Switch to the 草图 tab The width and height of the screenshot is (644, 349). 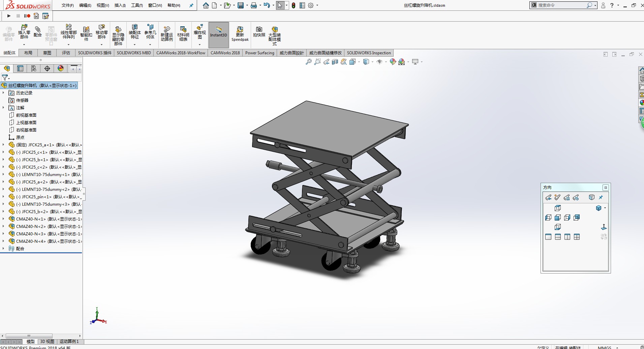pos(47,53)
